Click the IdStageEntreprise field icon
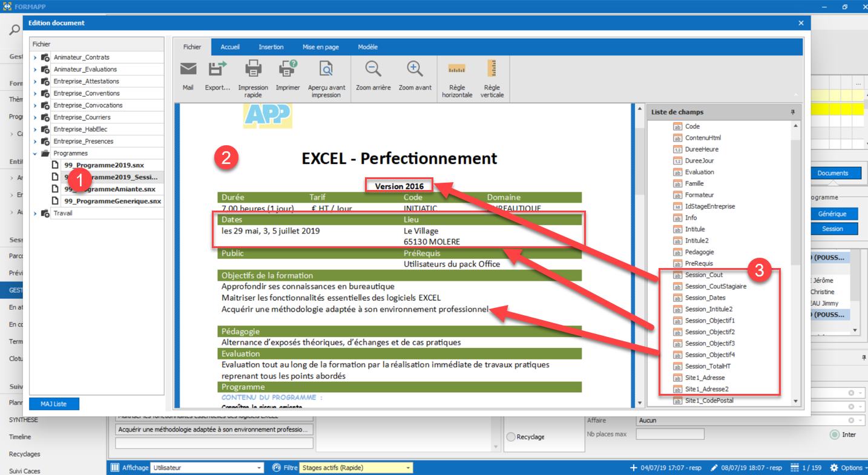The height and width of the screenshot is (475, 868). tap(677, 206)
